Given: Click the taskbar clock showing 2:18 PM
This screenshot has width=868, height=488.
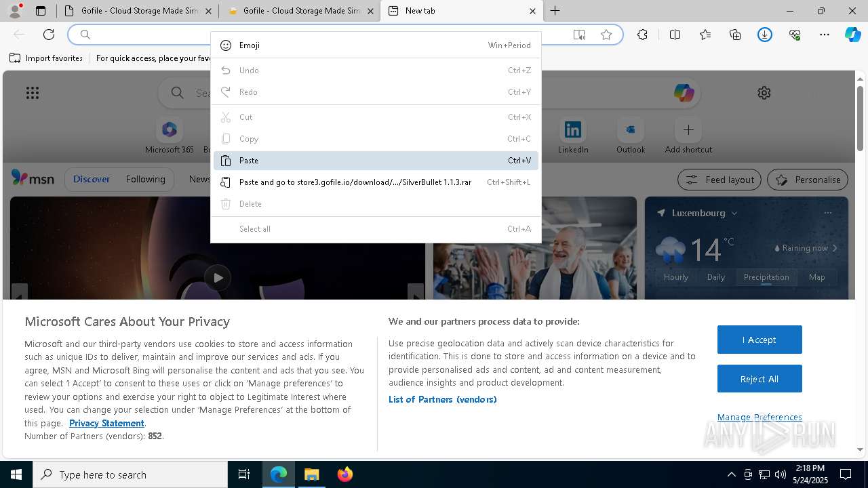Looking at the screenshot, I should 810,474.
